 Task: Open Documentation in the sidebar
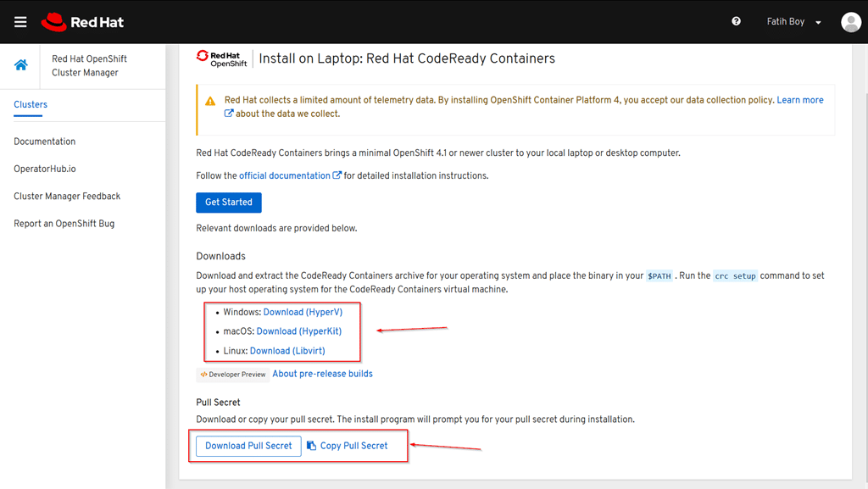point(45,142)
